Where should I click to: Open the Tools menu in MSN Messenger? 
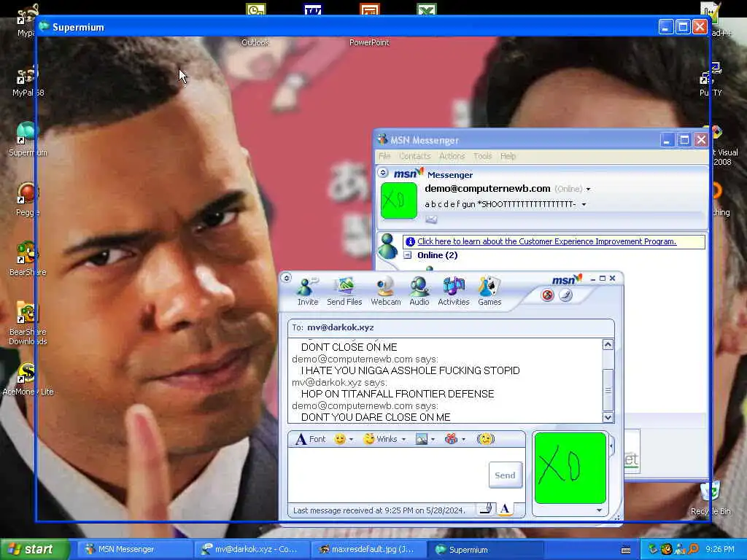point(482,156)
